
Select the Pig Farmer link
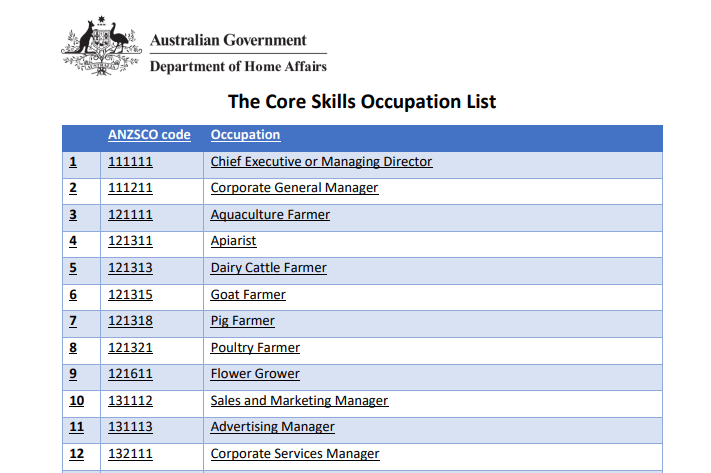coord(242,321)
